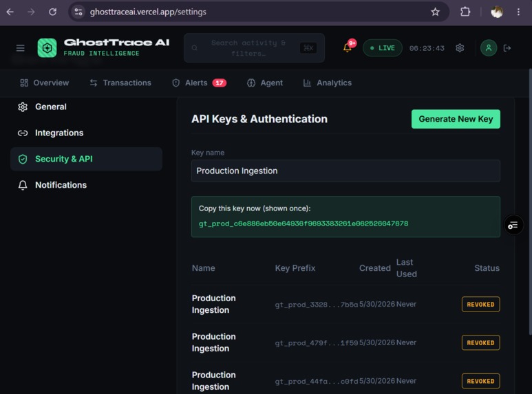The image size is (532, 394).
Task: Click REVOKED badge for gt_prod_44fa key
Action: coord(480,381)
